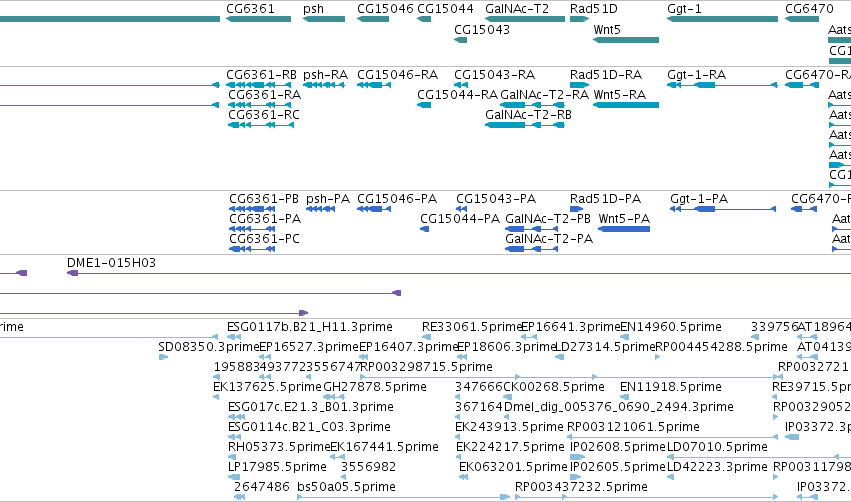Select EST EN11918.5prime

point(671,387)
